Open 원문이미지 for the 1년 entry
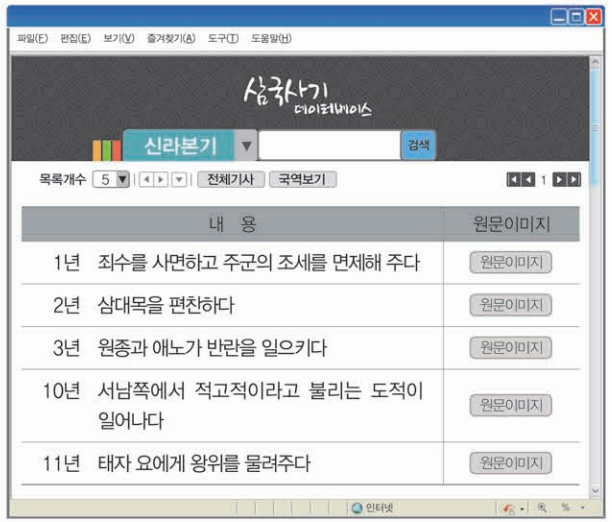 pyautogui.click(x=511, y=262)
